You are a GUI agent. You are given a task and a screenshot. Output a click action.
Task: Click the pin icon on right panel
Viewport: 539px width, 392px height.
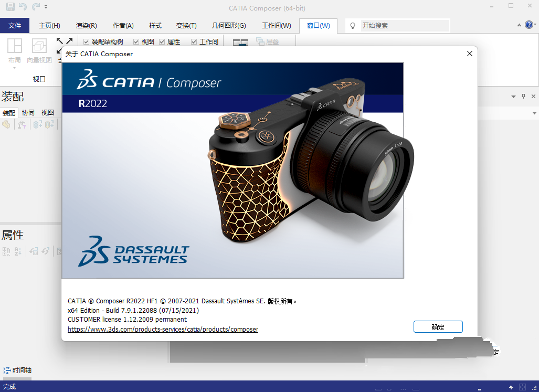click(x=523, y=96)
